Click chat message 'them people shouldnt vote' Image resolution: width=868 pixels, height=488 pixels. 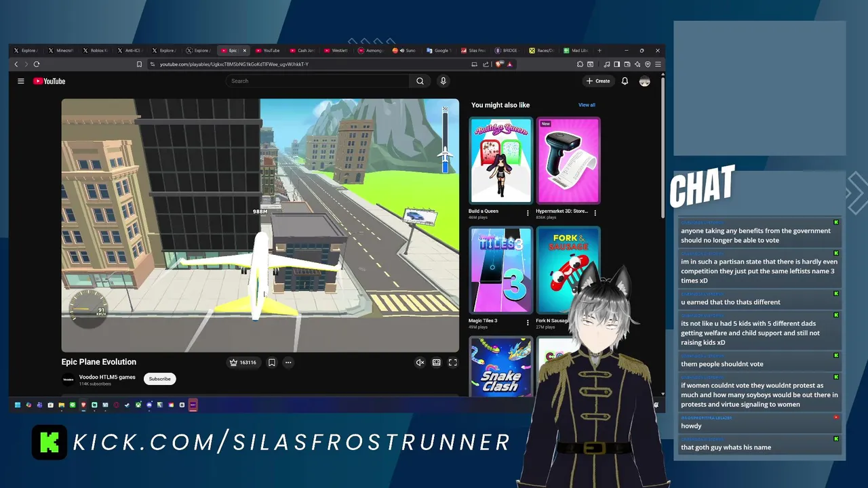[x=722, y=364]
